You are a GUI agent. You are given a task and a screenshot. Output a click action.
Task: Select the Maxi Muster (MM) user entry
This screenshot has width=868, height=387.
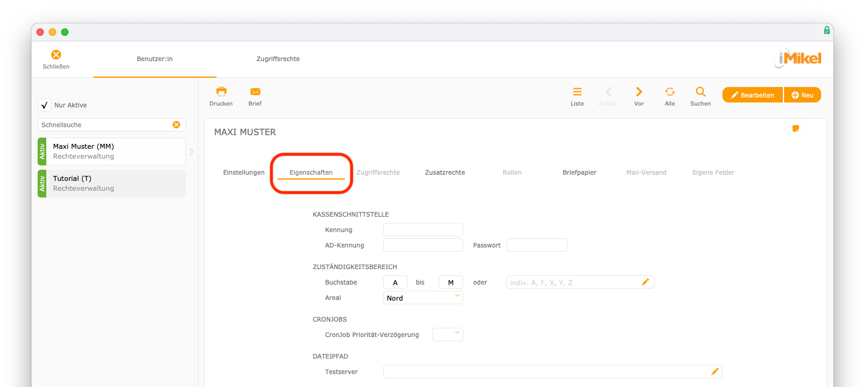[x=112, y=151]
